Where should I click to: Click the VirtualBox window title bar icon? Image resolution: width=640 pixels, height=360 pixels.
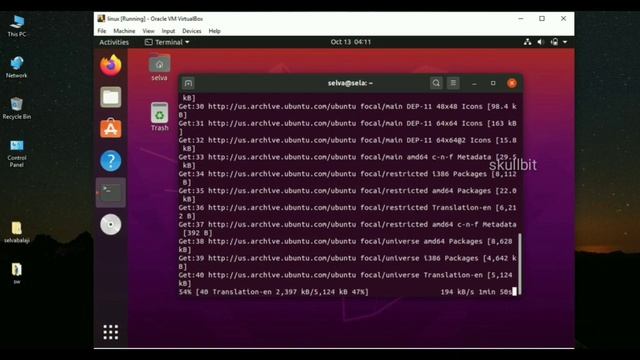pyautogui.click(x=101, y=19)
